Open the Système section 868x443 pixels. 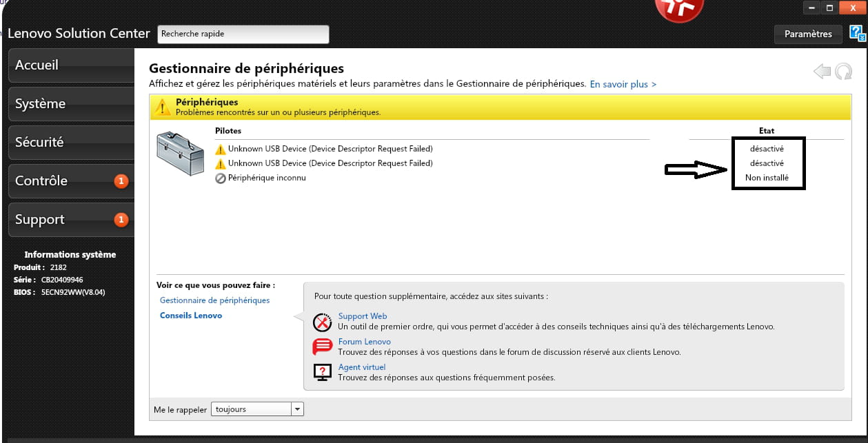coord(72,104)
